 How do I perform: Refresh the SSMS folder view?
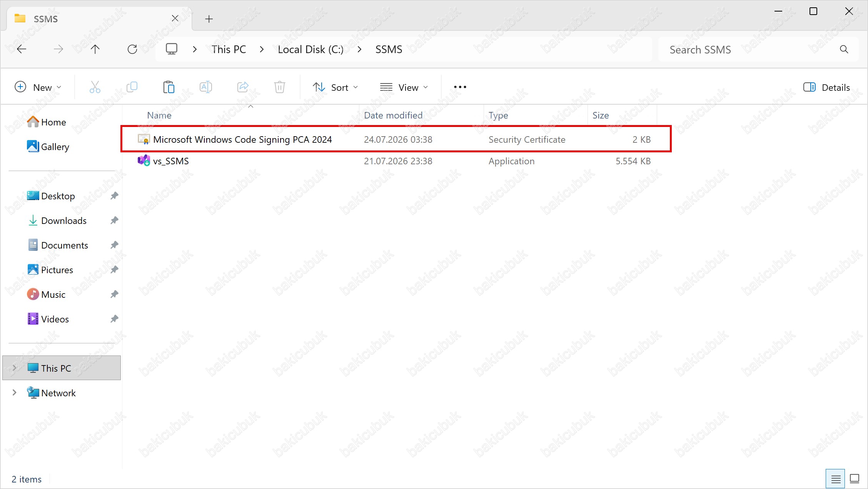(132, 49)
